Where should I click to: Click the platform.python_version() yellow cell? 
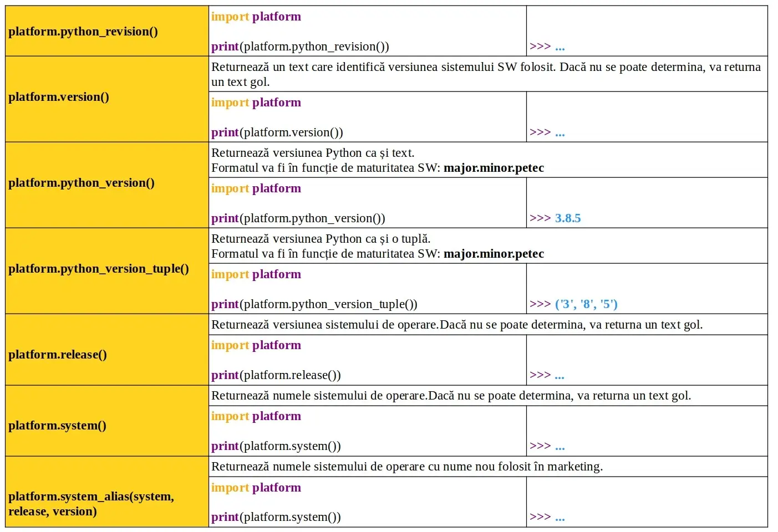pyautogui.click(x=82, y=183)
